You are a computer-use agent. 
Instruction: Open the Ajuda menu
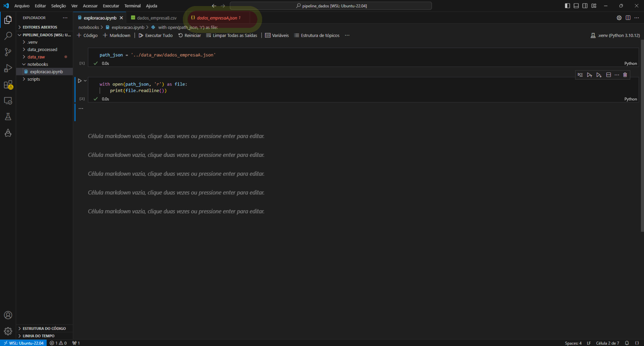[x=151, y=6]
